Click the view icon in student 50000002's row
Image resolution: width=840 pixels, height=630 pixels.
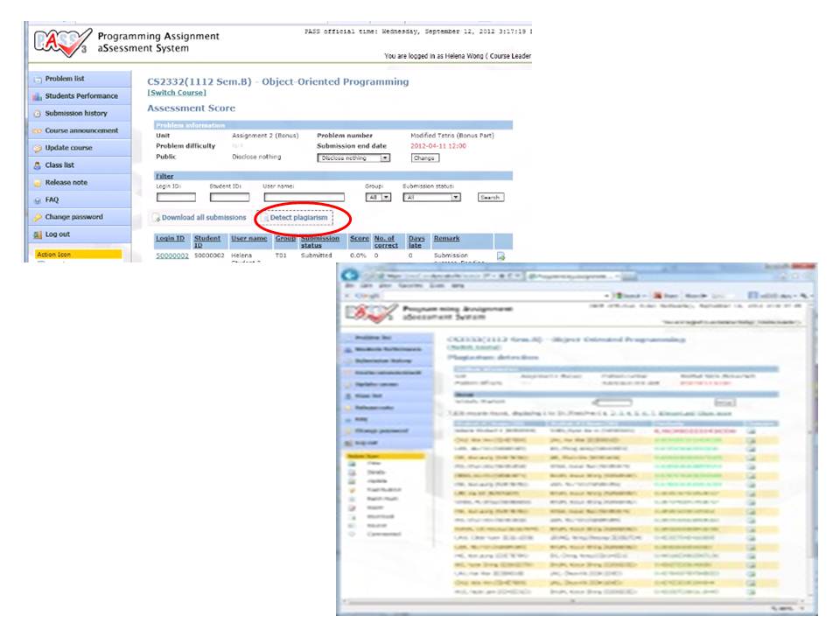[x=501, y=256]
